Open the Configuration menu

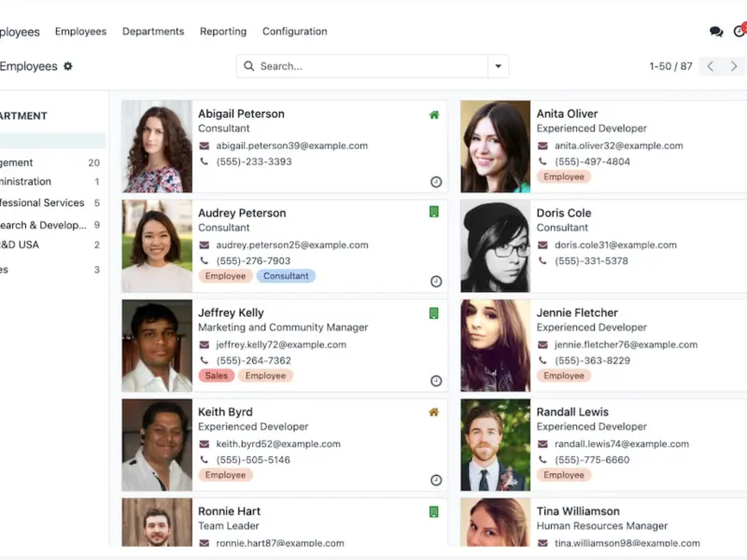[x=294, y=31]
